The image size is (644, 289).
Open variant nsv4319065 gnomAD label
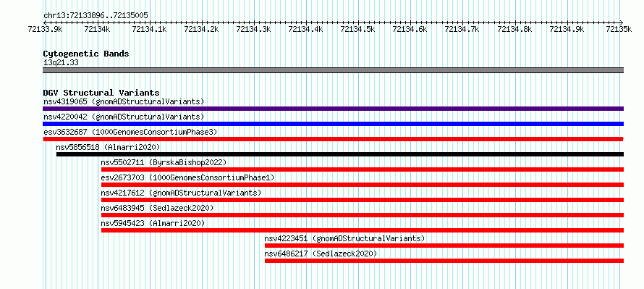tap(124, 101)
